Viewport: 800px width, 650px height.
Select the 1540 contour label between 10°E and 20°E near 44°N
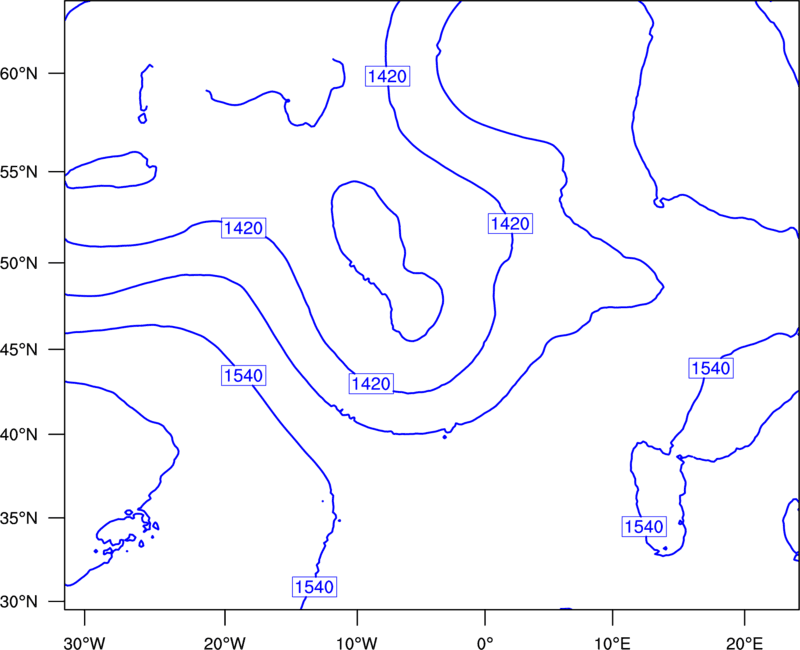pyautogui.click(x=711, y=368)
